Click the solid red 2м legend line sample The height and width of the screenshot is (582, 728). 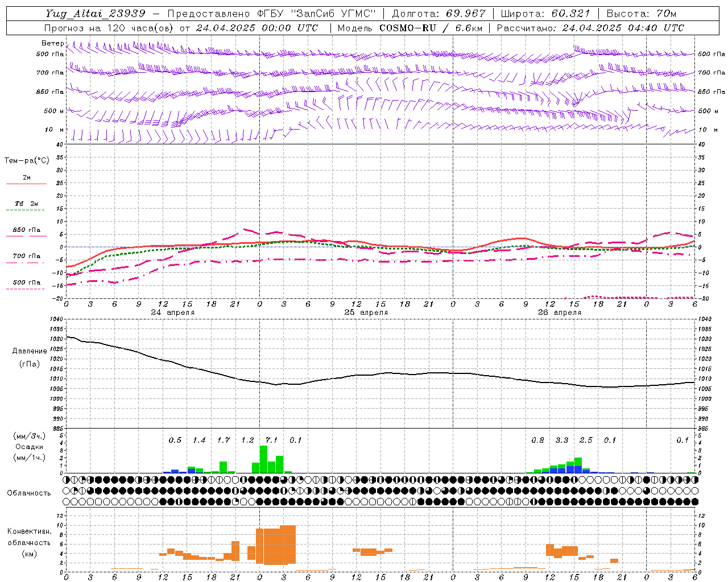tap(26, 184)
